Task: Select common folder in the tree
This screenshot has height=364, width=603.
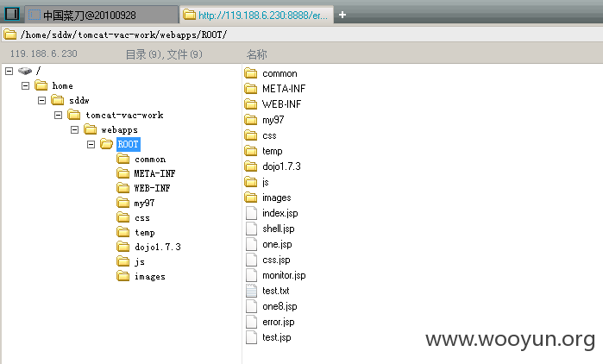Action: [x=150, y=159]
